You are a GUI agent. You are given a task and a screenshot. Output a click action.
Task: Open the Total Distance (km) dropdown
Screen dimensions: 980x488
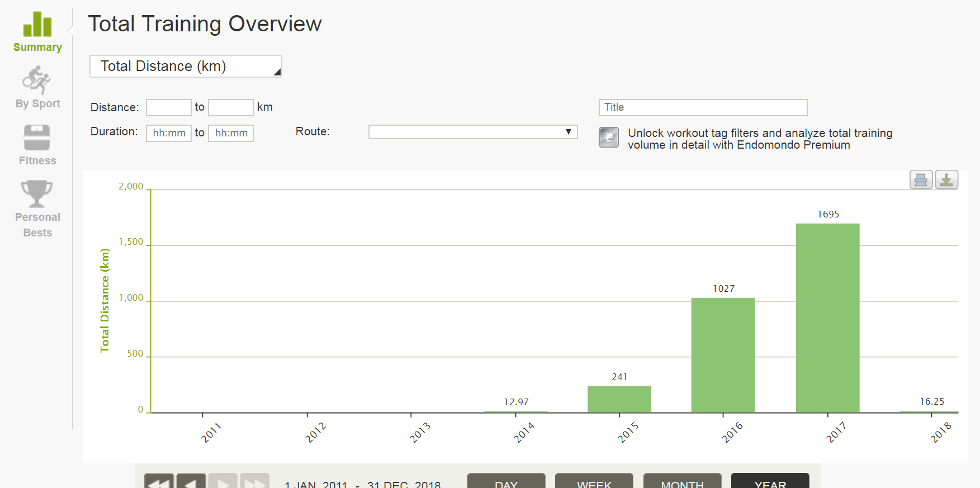[186, 66]
